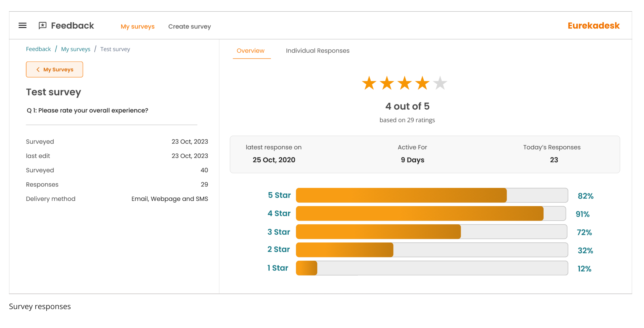Open the Feedback breadcrumb link
The height and width of the screenshot is (328, 644).
[38, 49]
